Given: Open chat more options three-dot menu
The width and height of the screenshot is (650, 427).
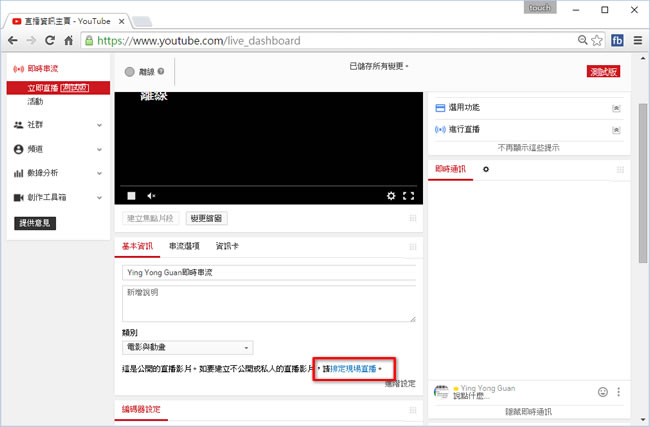Looking at the screenshot, I should [x=618, y=392].
